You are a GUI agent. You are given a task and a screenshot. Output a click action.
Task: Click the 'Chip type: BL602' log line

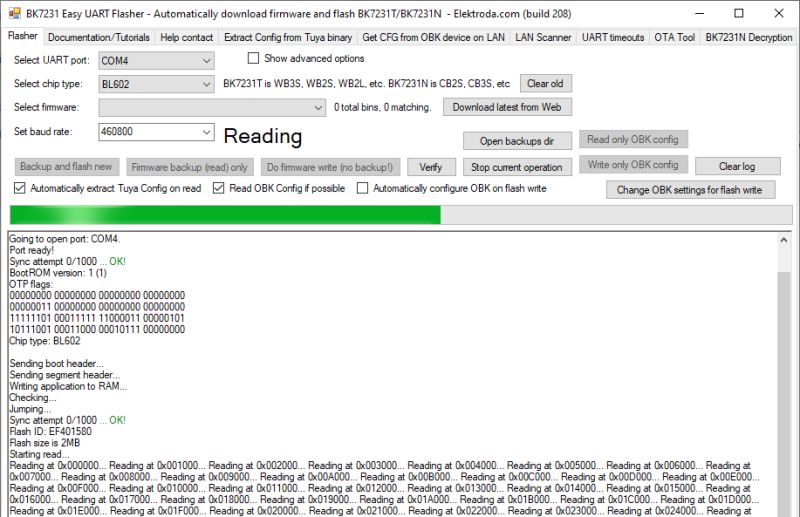coord(45,341)
